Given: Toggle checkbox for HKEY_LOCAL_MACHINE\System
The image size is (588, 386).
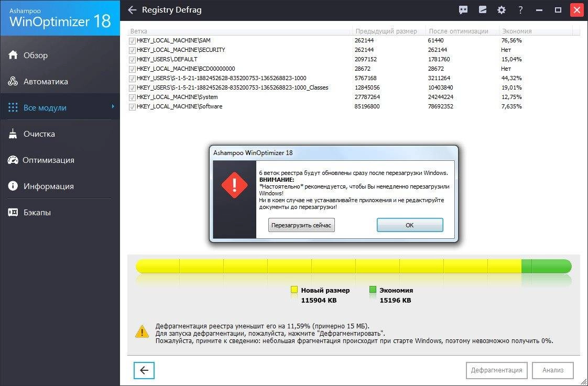Looking at the screenshot, I should tap(132, 97).
